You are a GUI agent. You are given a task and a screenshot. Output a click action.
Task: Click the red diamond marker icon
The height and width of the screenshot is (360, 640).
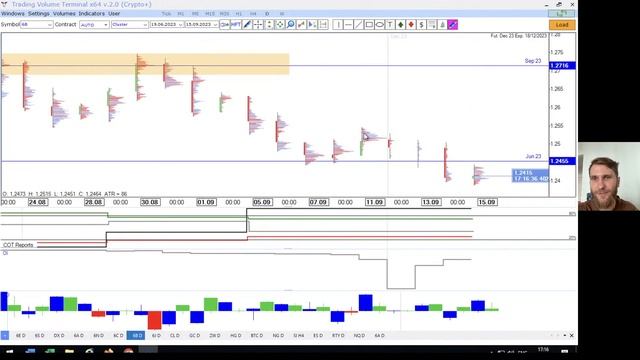(411, 24)
